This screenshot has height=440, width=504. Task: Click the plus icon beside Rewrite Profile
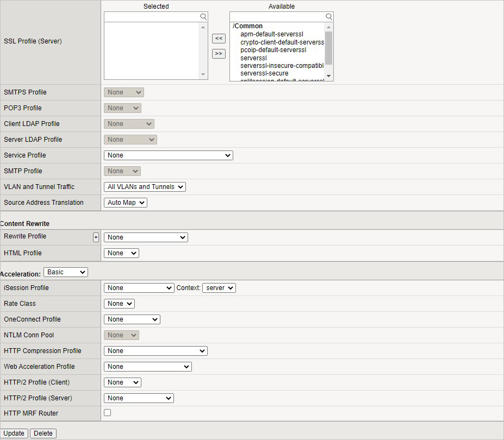96,237
